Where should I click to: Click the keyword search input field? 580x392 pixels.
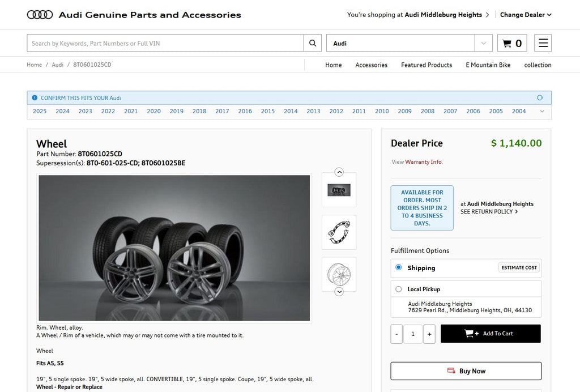(x=165, y=43)
